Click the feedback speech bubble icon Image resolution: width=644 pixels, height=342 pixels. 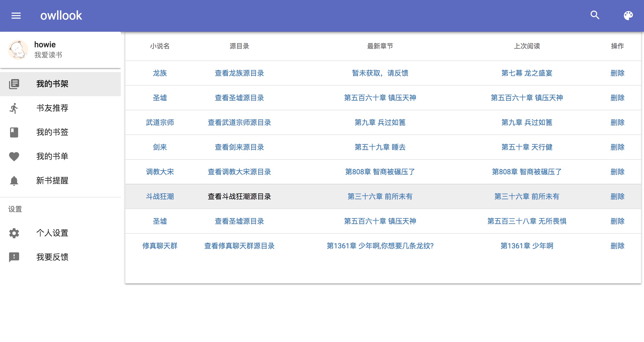pyautogui.click(x=14, y=257)
